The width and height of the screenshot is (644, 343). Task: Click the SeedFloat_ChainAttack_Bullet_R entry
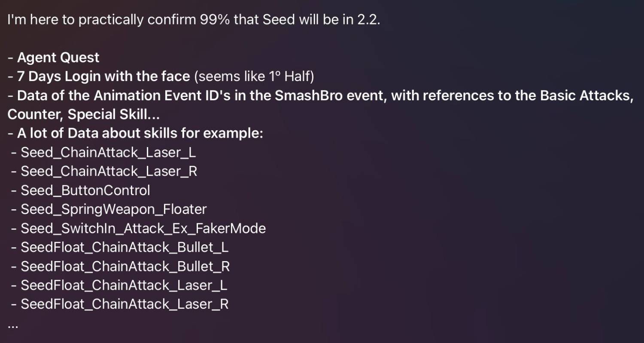tap(125, 266)
